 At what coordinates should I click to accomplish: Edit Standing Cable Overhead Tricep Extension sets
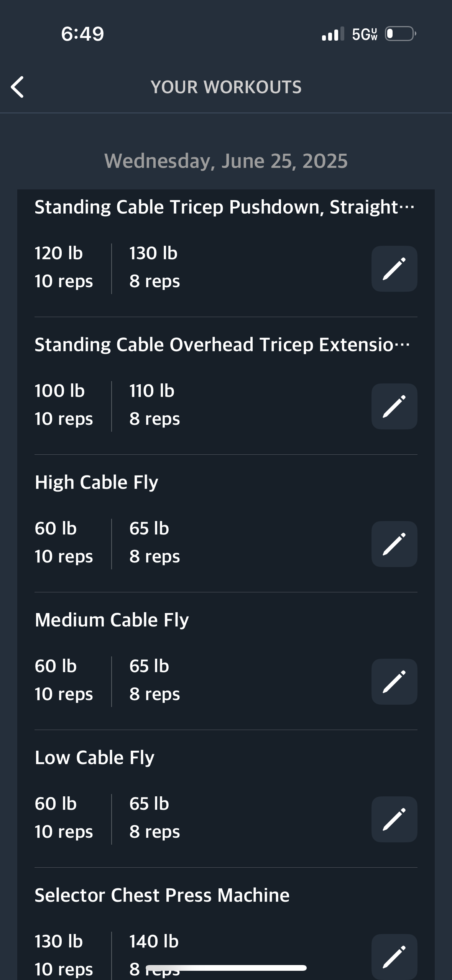pyautogui.click(x=394, y=406)
